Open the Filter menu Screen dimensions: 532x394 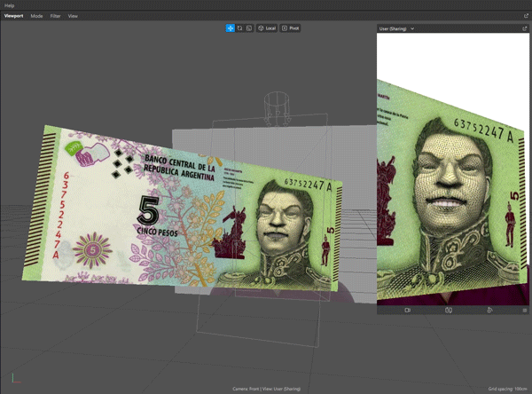point(55,16)
